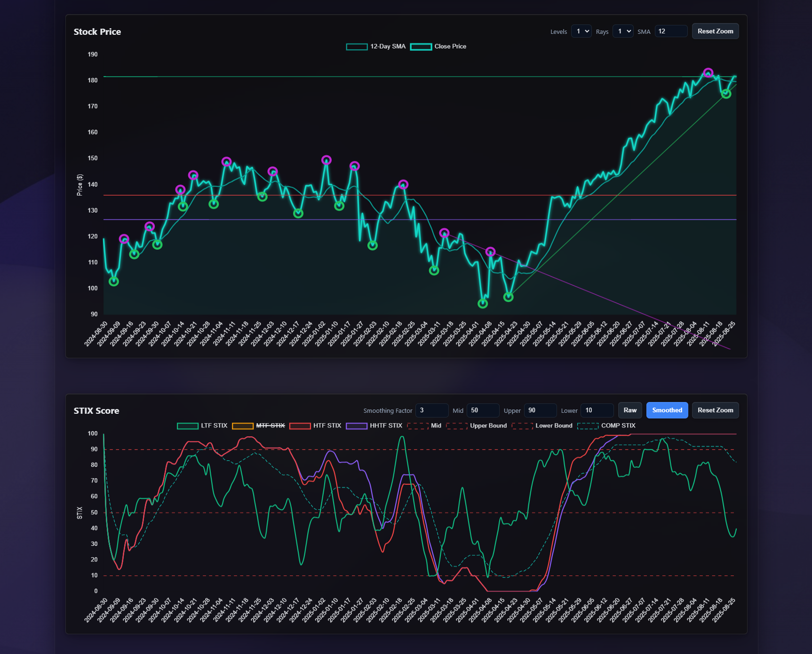The height and width of the screenshot is (654, 812).
Task: Select the Smoothed STIX mode
Action: (x=667, y=410)
